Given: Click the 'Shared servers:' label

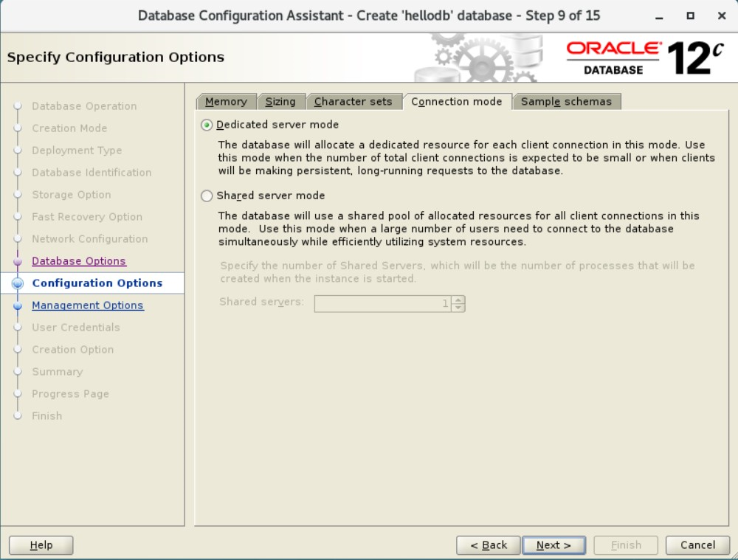Looking at the screenshot, I should pos(262,302).
